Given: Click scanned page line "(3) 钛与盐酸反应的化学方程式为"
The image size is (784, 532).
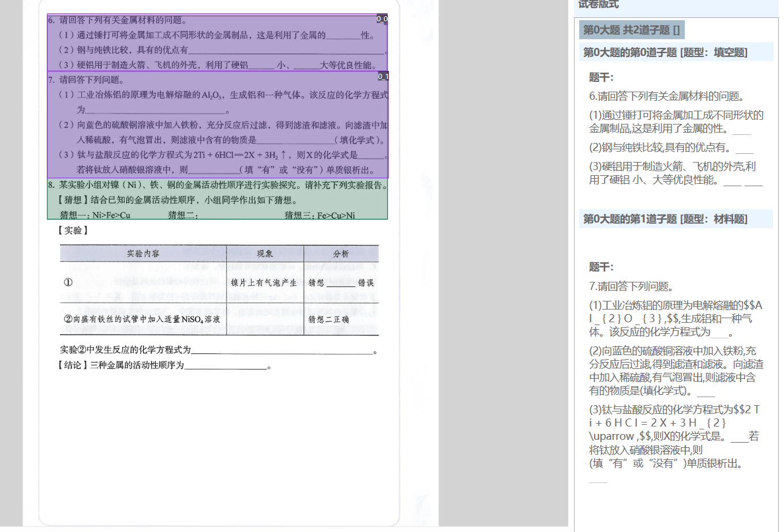Looking at the screenshot, I should click(x=223, y=154).
